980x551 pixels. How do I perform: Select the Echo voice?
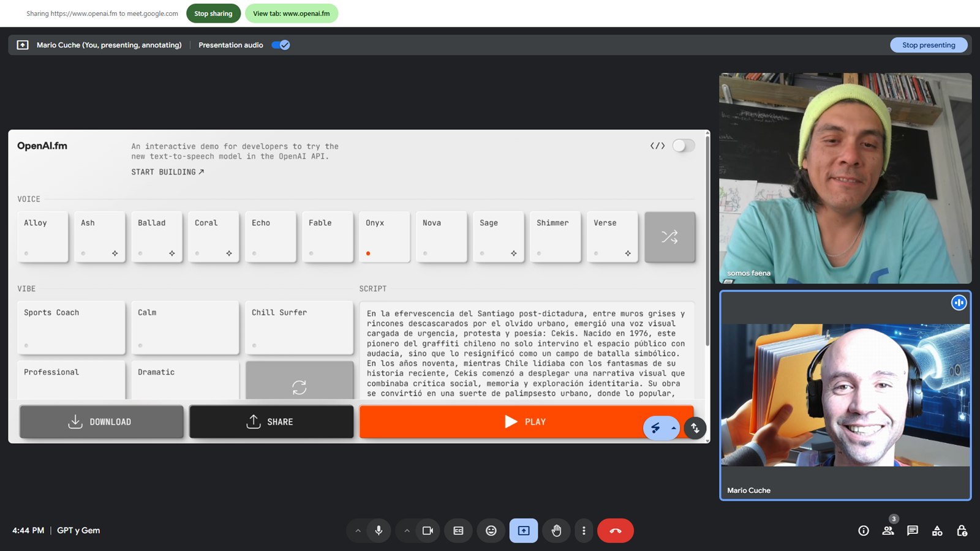[271, 237]
